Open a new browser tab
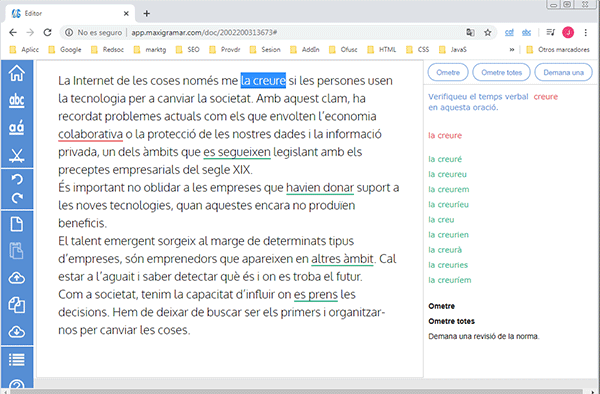The image size is (600, 394). click(147, 13)
